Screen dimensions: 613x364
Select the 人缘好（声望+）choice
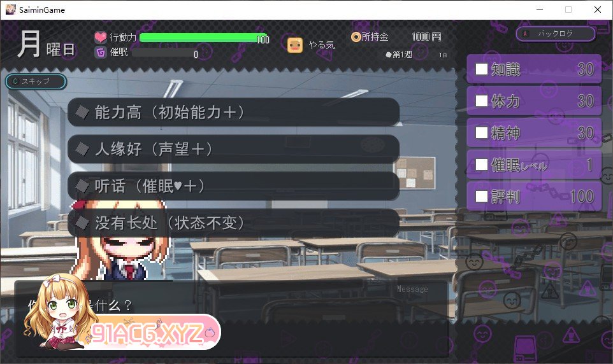pos(233,149)
